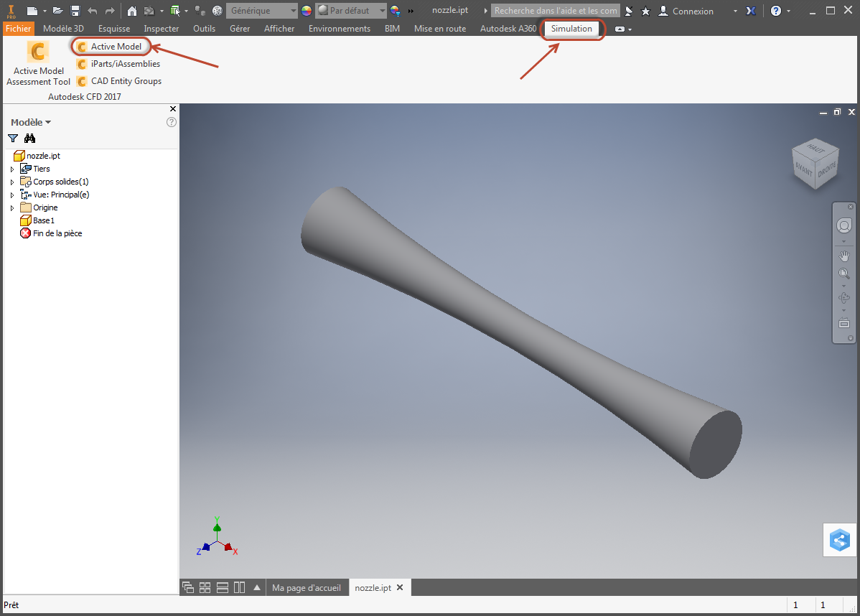Switch to the Inspecter tab
This screenshot has height=616, width=860.
(162, 29)
